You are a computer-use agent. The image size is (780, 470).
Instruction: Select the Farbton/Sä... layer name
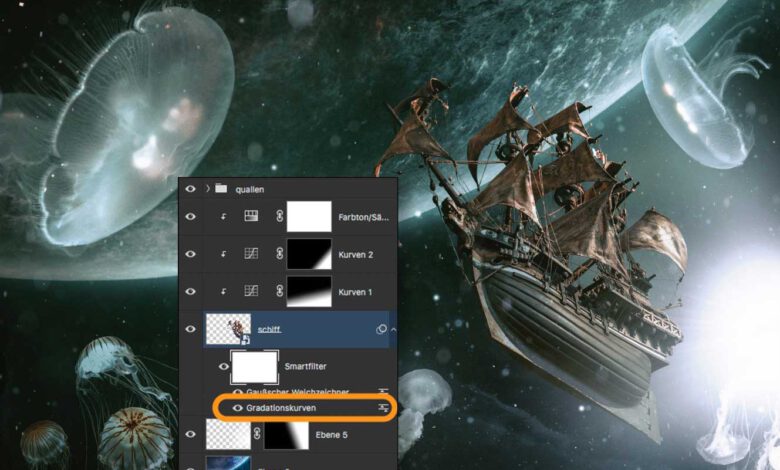coord(364,217)
